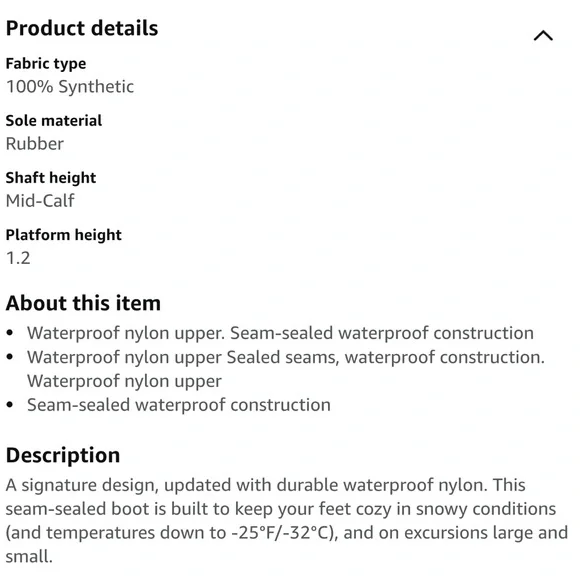Click the description line starting A signature design

(x=266, y=485)
